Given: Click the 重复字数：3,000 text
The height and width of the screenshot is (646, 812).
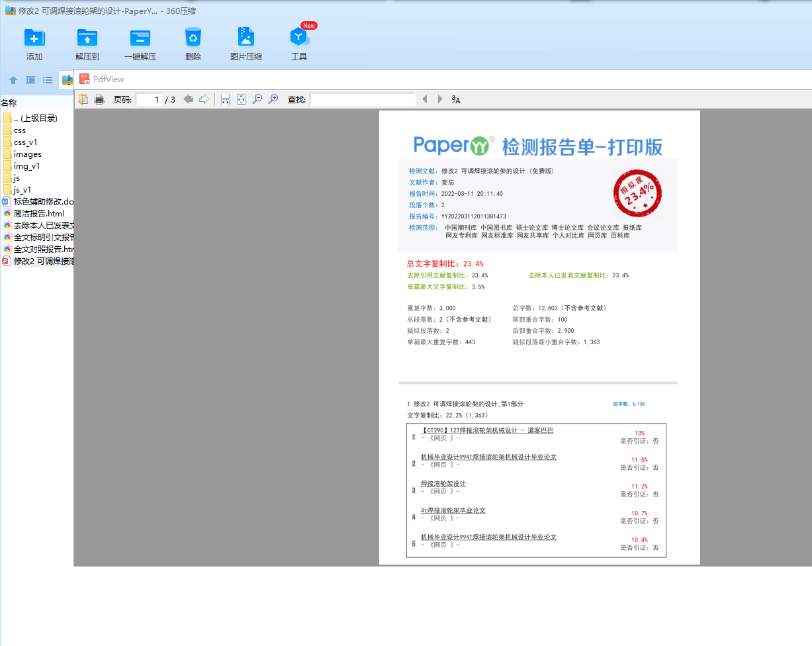Looking at the screenshot, I should pos(431,308).
